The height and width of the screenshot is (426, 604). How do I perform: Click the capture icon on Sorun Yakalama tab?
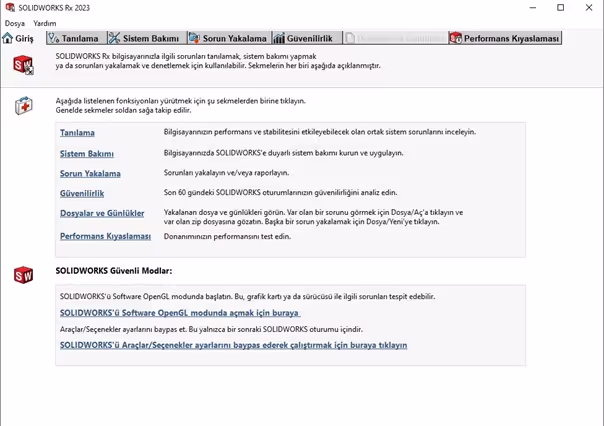[195, 38]
